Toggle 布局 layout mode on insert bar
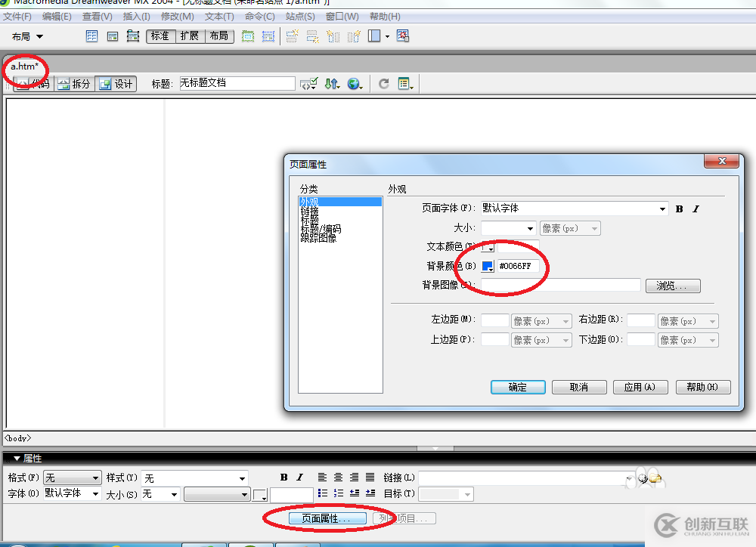 point(219,36)
